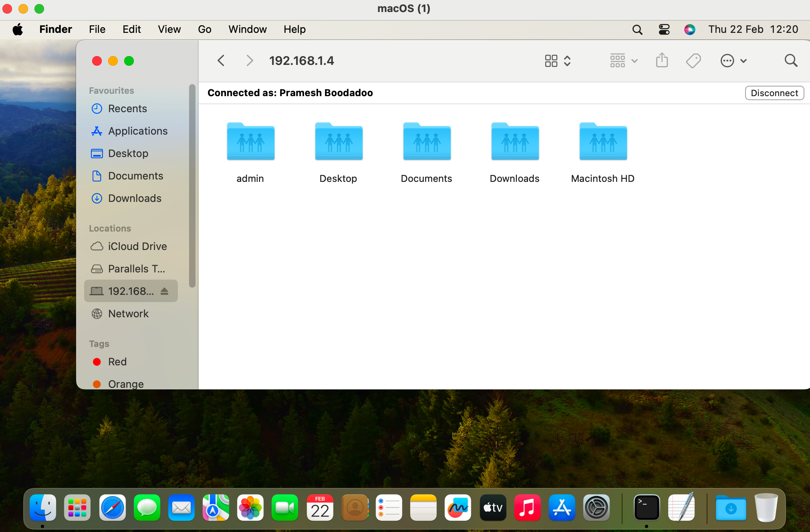The height and width of the screenshot is (532, 810).
Task: Open the Window menu
Action: pyautogui.click(x=248, y=29)
